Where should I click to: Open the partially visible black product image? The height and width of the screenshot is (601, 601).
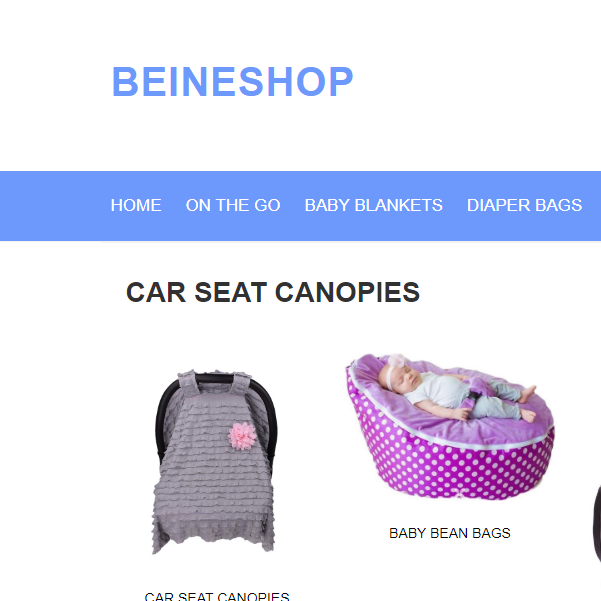click(597, 523)
